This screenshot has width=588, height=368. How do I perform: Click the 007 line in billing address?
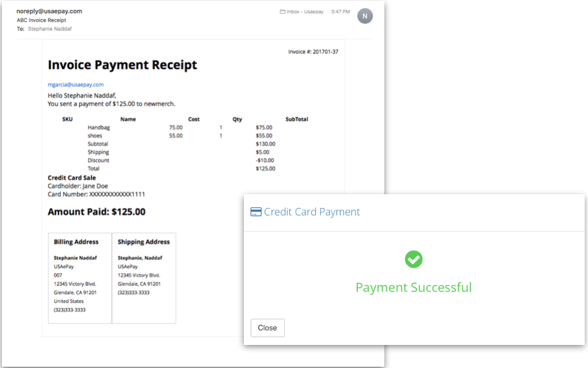58,275
